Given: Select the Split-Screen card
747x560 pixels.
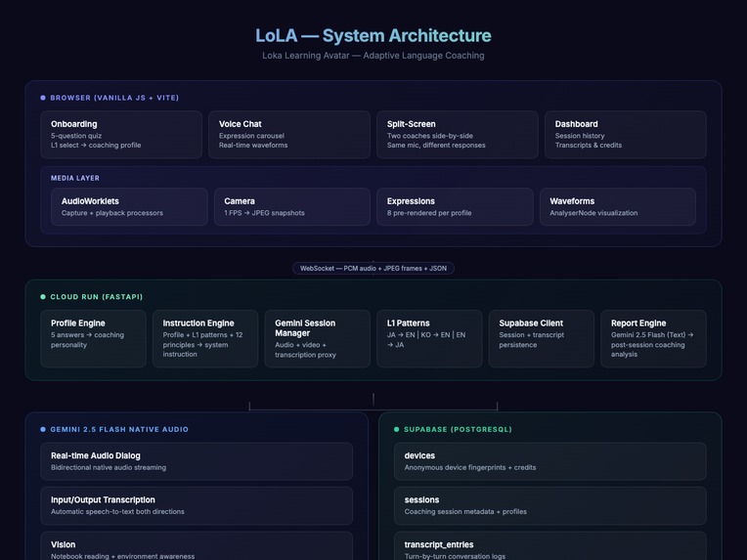Looking at the screenshot, I should tap(458, 135).
